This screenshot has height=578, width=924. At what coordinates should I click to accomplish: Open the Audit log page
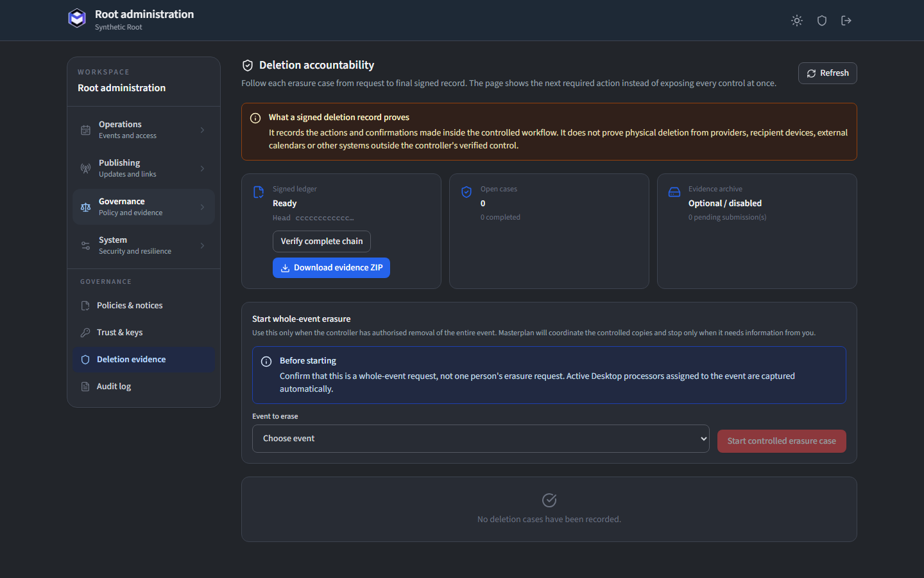pos(144,387)
